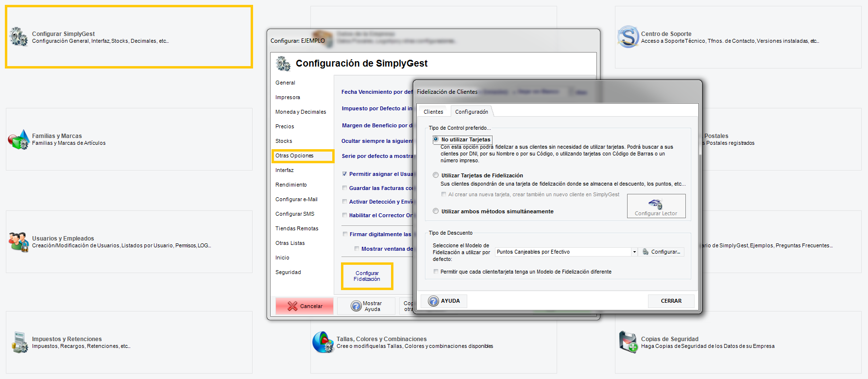Click Ocultar siempre la siguiente label
Viewport: 868px width, 379px height.
(x=377, y=141)
